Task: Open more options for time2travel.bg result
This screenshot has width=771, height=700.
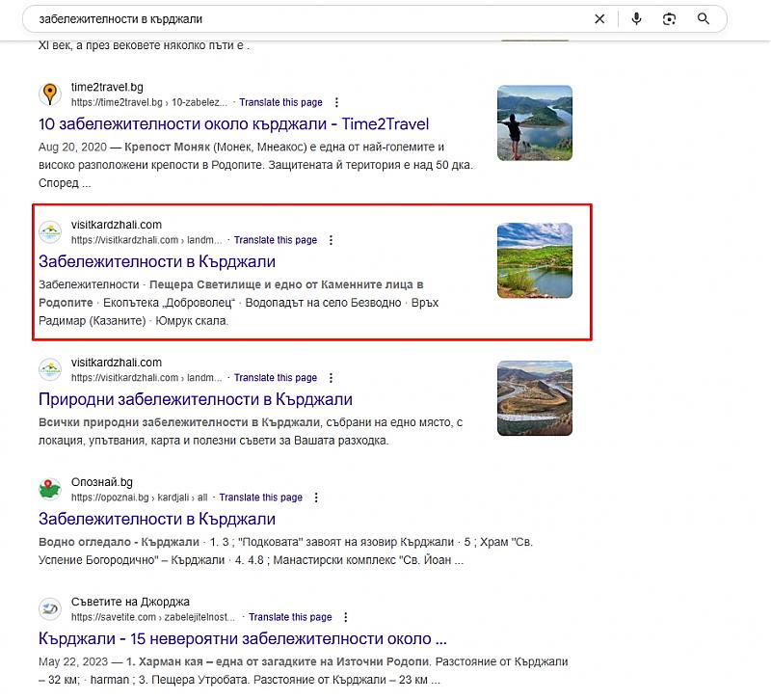Action: [x=336, y=102]
